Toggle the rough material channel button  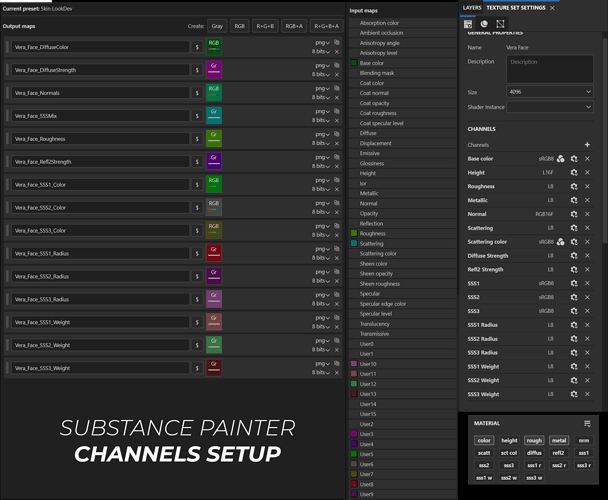point(534,440)
